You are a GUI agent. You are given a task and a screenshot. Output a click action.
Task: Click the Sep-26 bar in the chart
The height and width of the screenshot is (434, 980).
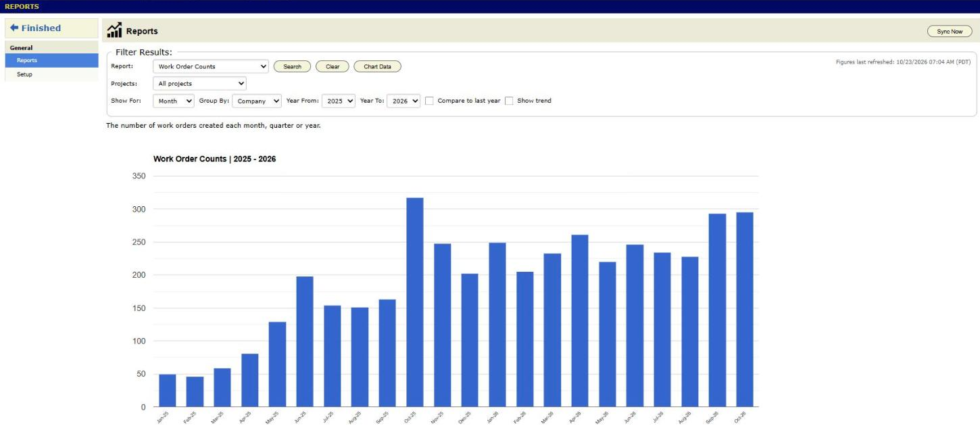(717, 310)
